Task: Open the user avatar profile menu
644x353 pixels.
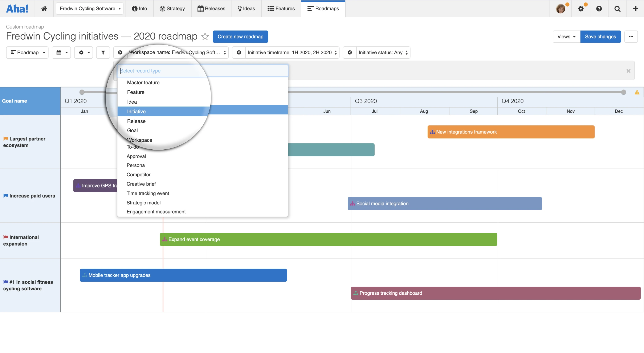Action: (561, 8)
